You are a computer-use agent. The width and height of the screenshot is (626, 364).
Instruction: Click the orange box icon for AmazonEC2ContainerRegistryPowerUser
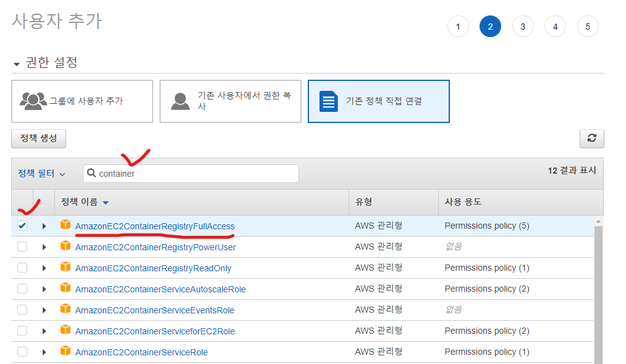66,246
